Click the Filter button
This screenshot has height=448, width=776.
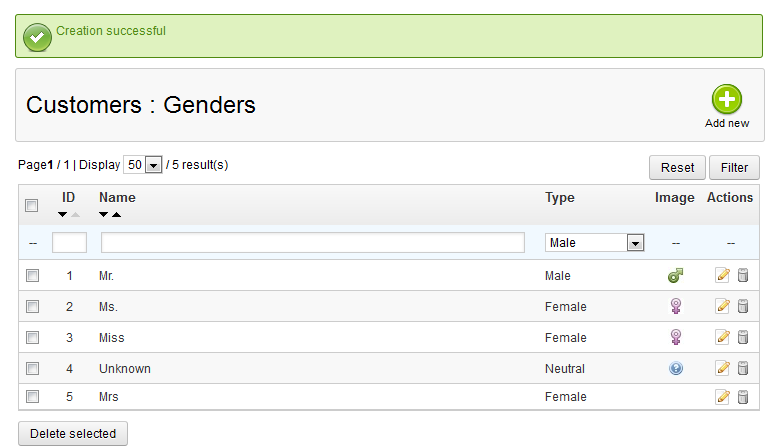734,168
